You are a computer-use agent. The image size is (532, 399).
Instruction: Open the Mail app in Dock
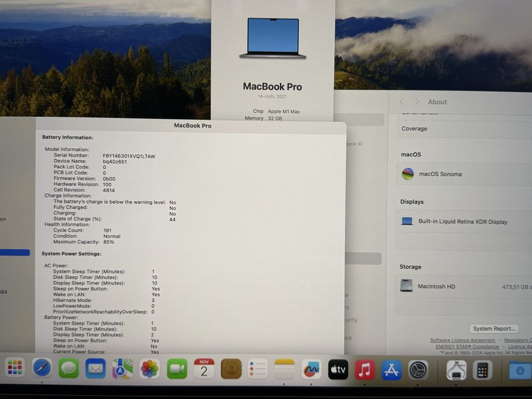(96, 368)
